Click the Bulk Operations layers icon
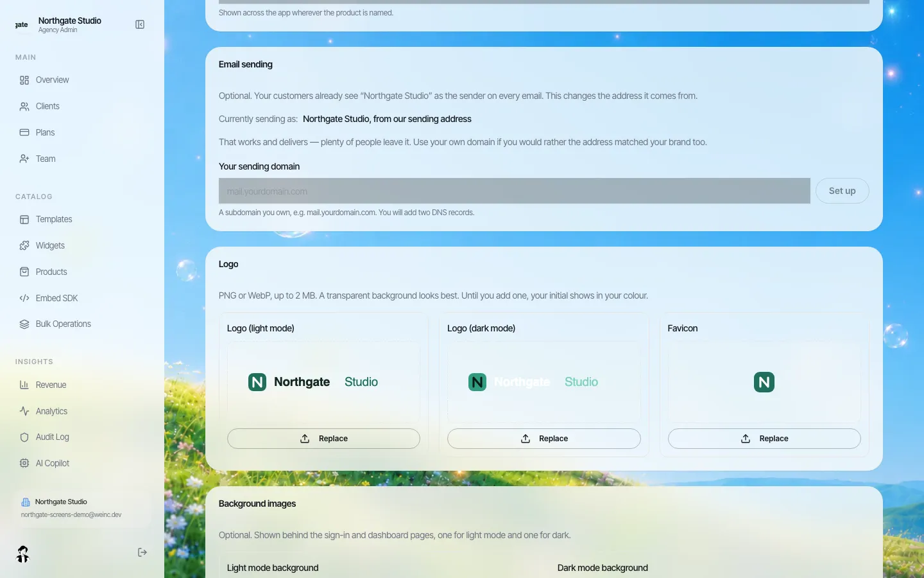 [24, 324]
